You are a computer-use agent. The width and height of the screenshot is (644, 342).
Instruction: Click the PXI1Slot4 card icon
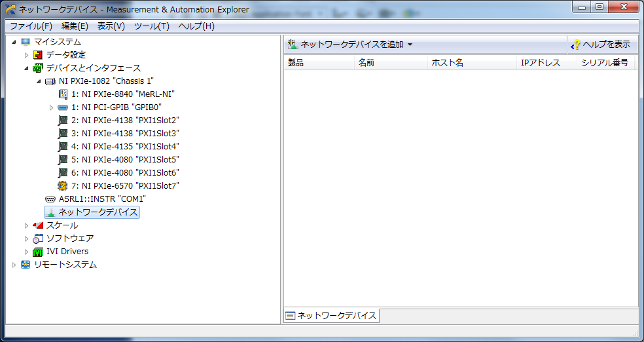pos(63,146)
